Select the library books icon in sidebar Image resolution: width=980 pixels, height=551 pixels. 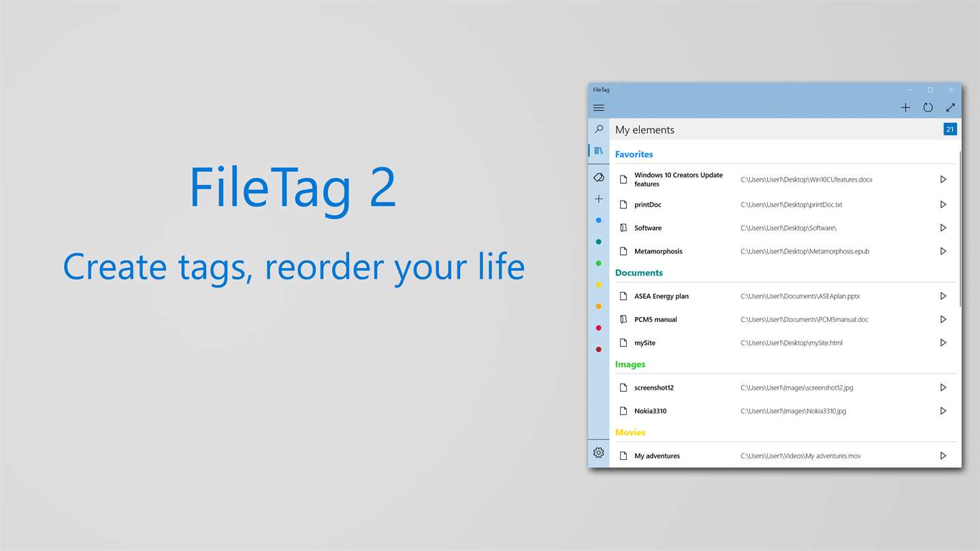[599, 150]
